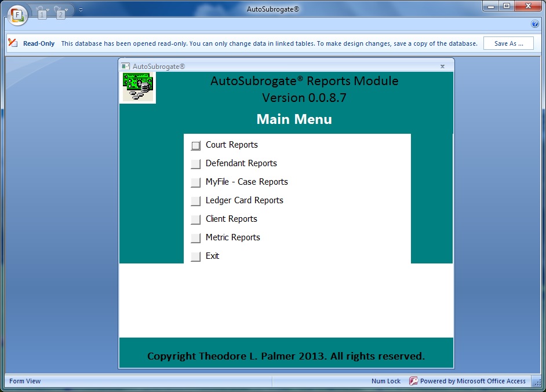Click the window resize grip corner
The width and height of the screenshot is (546, 392).
coord(538,382)
